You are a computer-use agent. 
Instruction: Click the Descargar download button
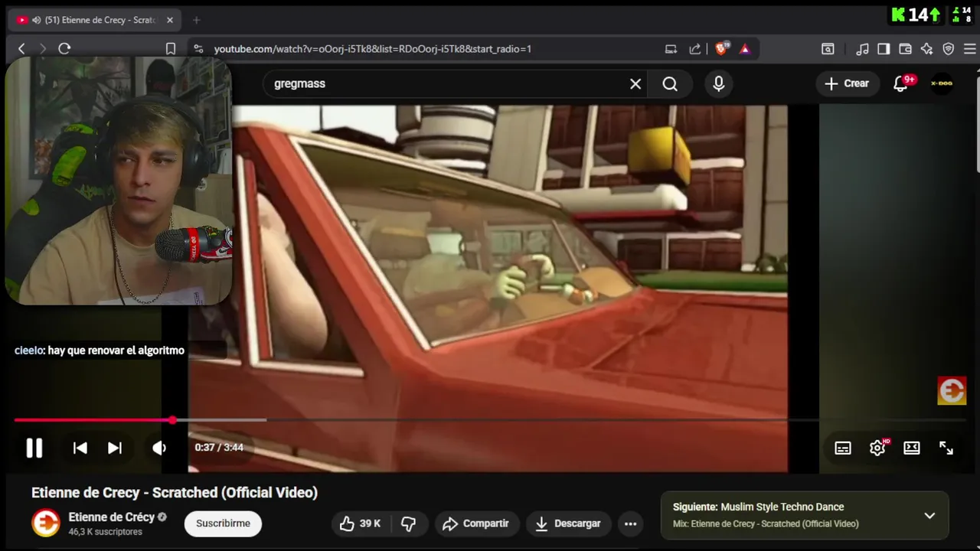[x=568, y=523]
